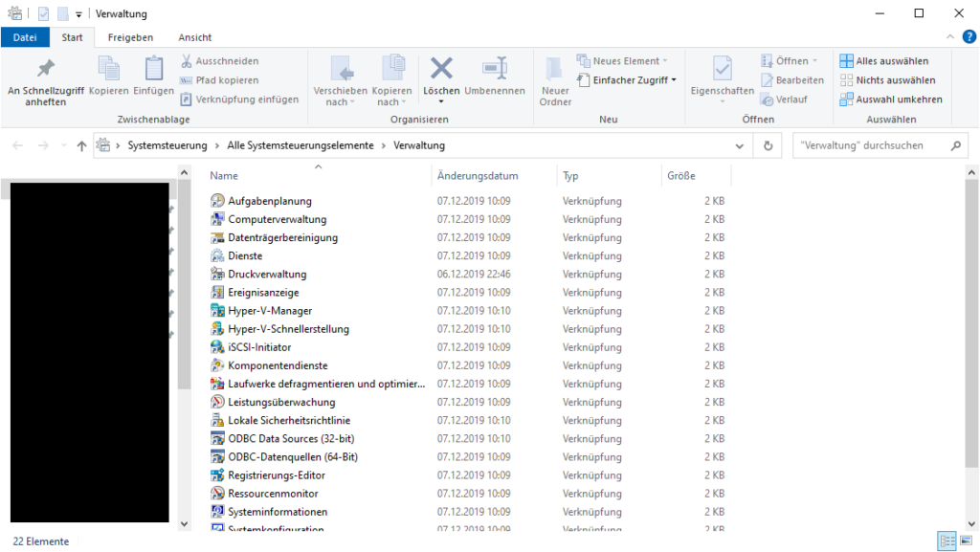This screenshot has height=552, width=980.
Task: Click the Ressourcenmonitor icon
Action: point(217,494)
